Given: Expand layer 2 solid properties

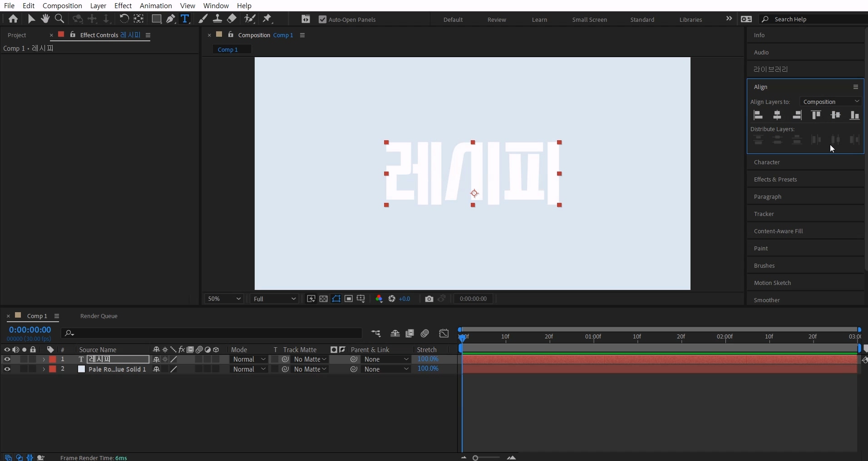Looking at the screenshot, I should point(44,369).
